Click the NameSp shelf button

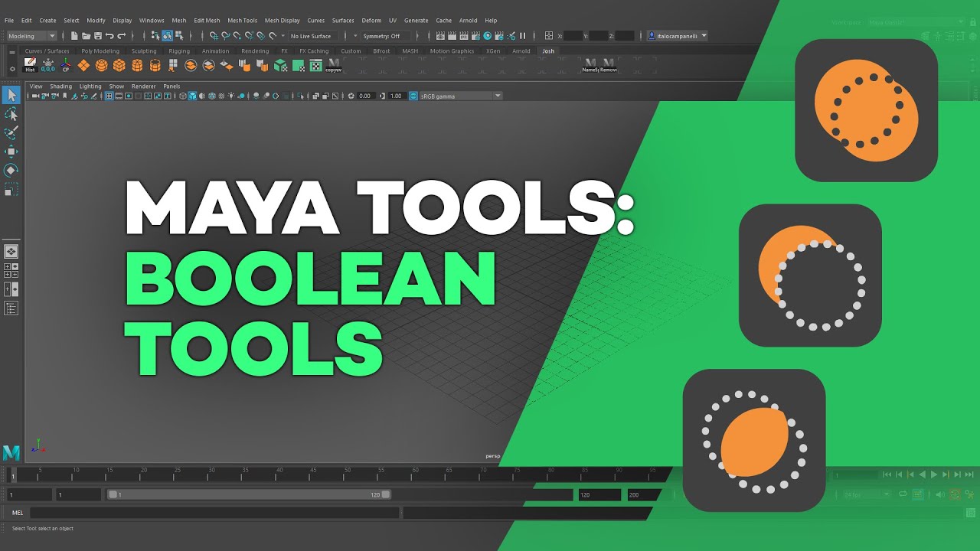click(x=590, y=64)
